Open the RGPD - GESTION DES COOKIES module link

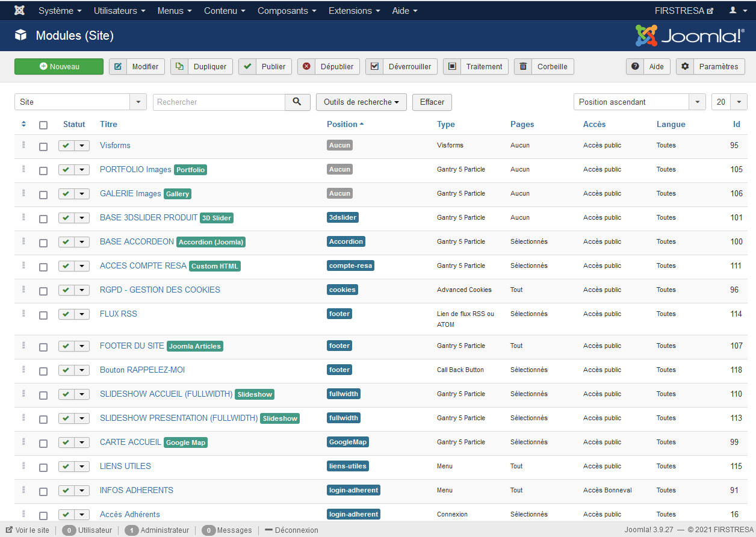160,290
